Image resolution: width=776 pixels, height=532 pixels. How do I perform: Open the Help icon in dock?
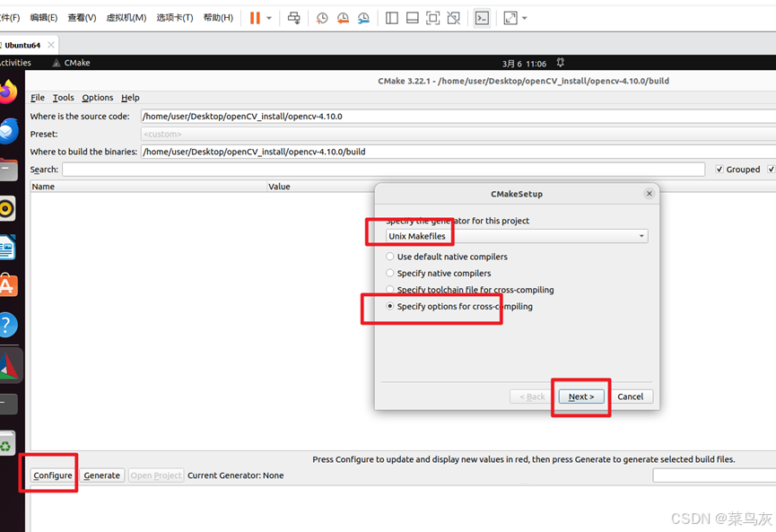8,325
